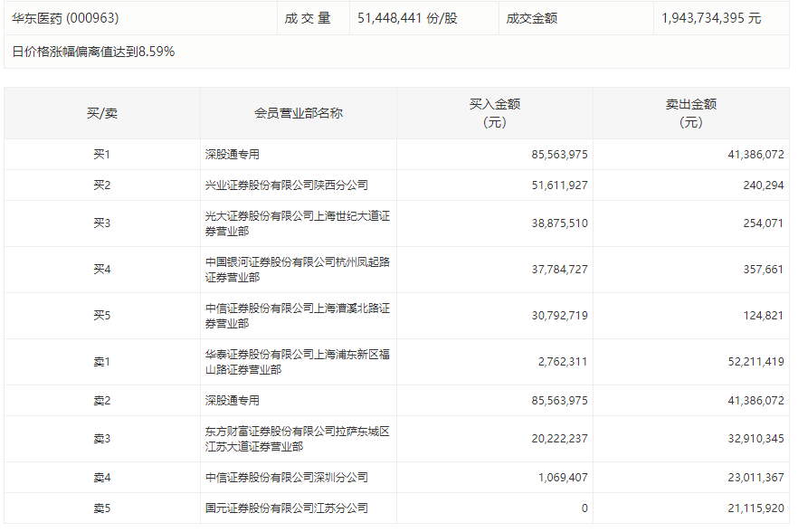Image resolution: width=798 pixels, height=532 pixels.
Task: Select the text 日价格涨幅偏离值达到8.59%
Action: pyautogui.click(x=93, y=52)
